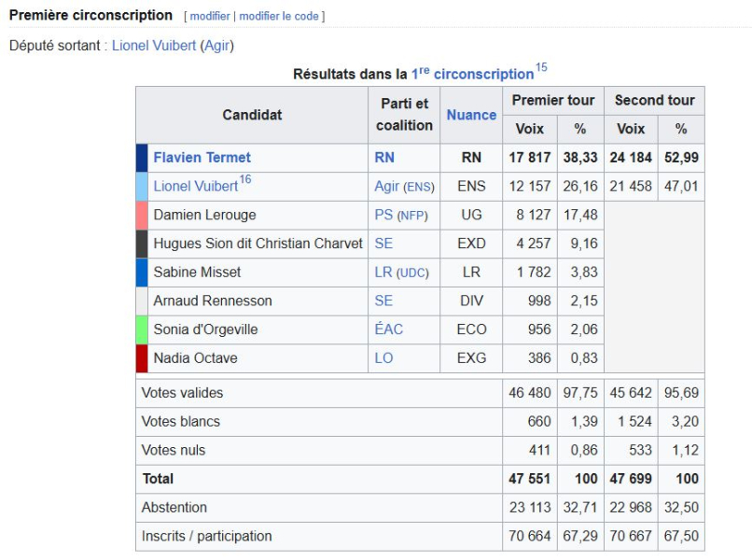Screen dimensions: 752x560
Task: Click the député sortant Lionel Vuibert link
Action: (154, 46)
